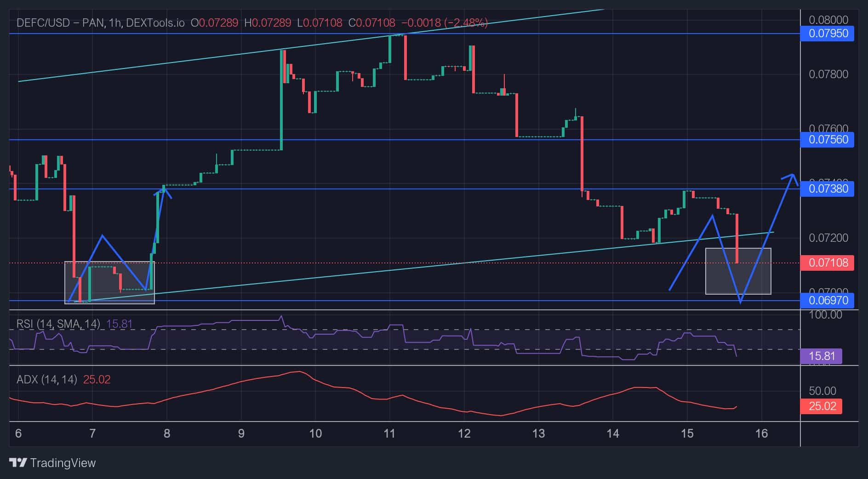The image size is (868, 479).
Task: Click date 10 on the time axis
Action: click(x=315, y=433)
